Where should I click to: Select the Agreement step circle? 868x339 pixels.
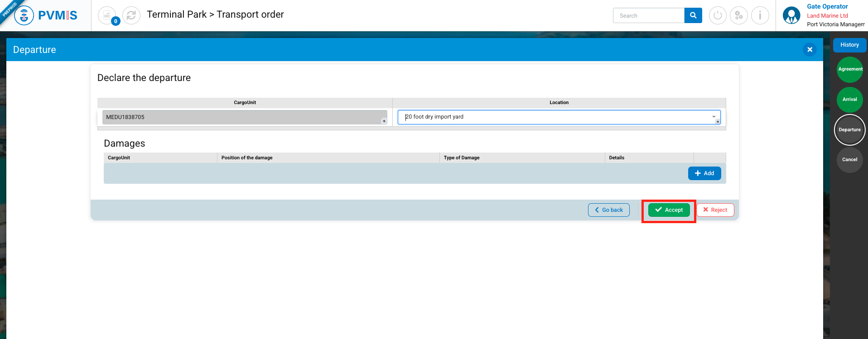point(849,69)
